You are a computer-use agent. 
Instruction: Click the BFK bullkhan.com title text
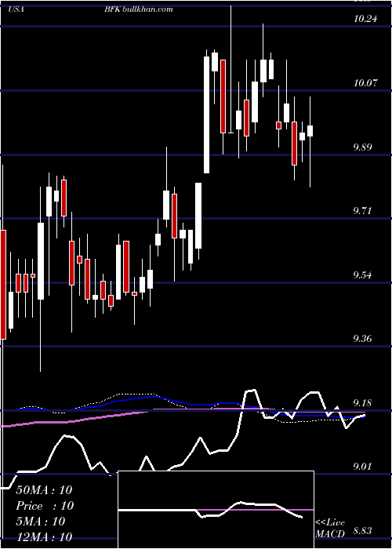(138, 9)
